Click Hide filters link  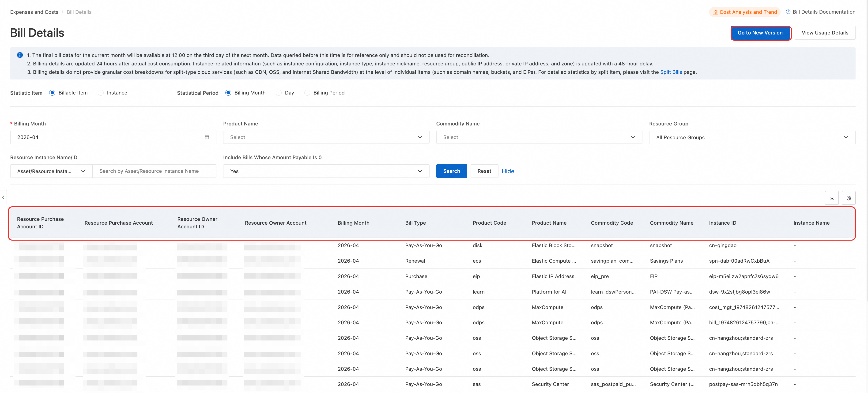pos(507,171)
